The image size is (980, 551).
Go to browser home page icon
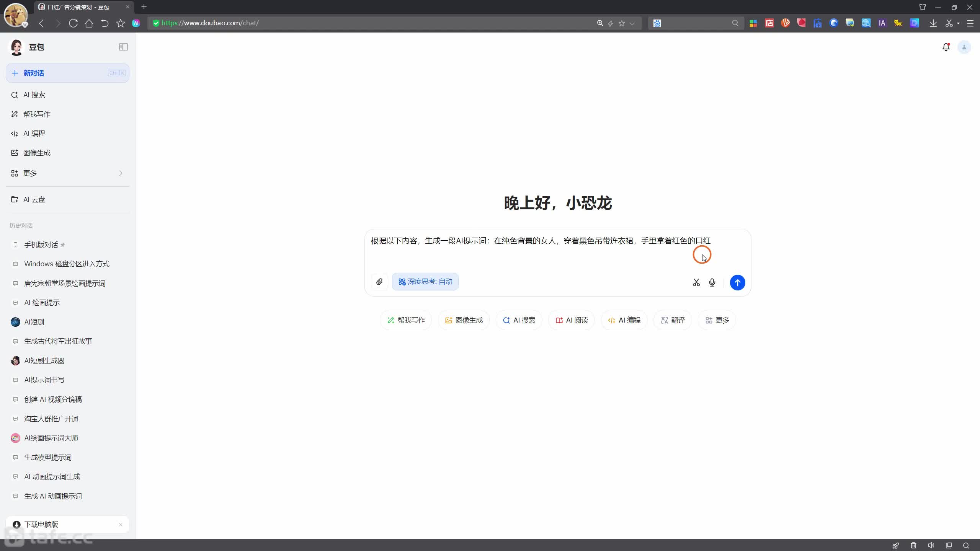coord(89,23)
